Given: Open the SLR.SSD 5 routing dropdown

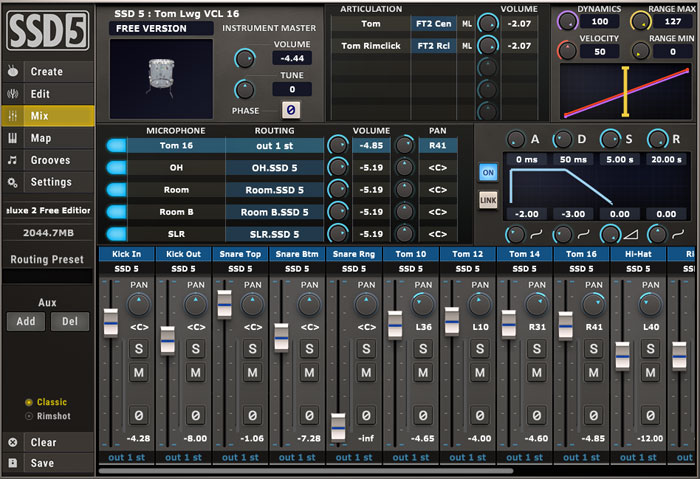Looking at the screenshot, I should [275, 234].
